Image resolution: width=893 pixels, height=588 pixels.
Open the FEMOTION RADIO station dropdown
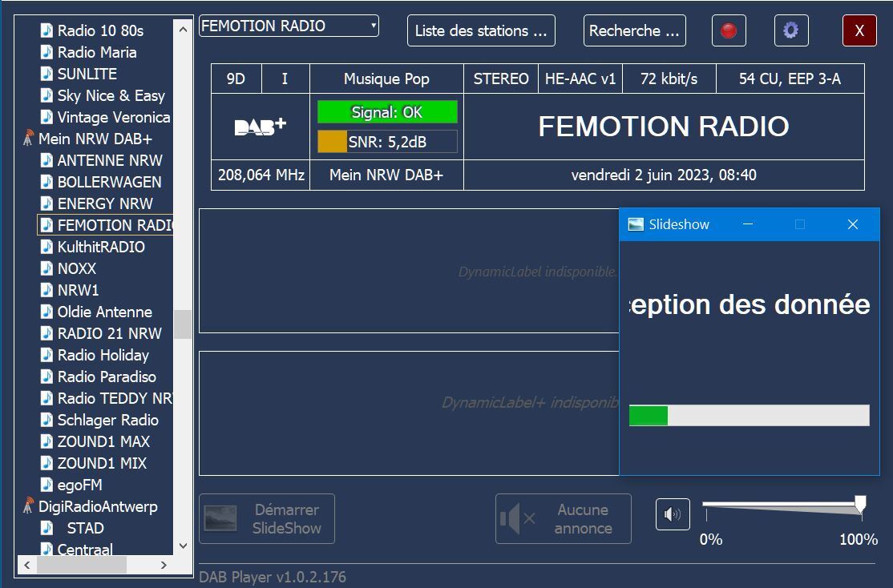(x=289, y=26)
